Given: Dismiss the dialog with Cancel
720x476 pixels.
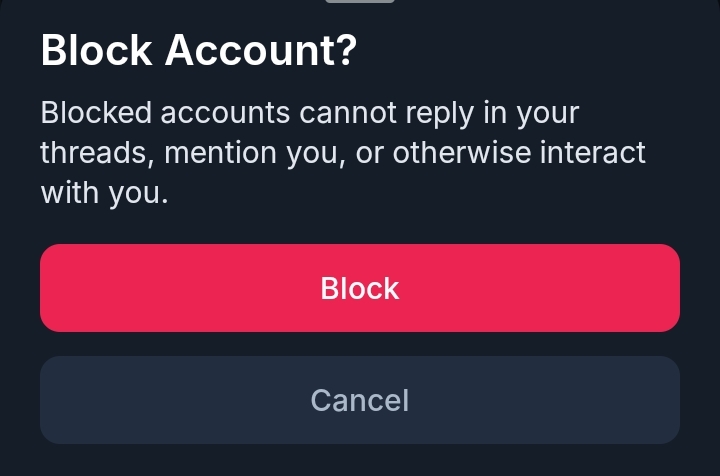Looking at the screenshot, I should tap(360, 400).
